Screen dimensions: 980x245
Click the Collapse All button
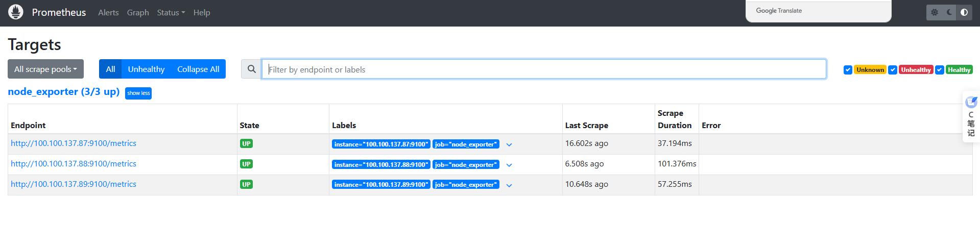pyautogui.click(x=198, y=69)
